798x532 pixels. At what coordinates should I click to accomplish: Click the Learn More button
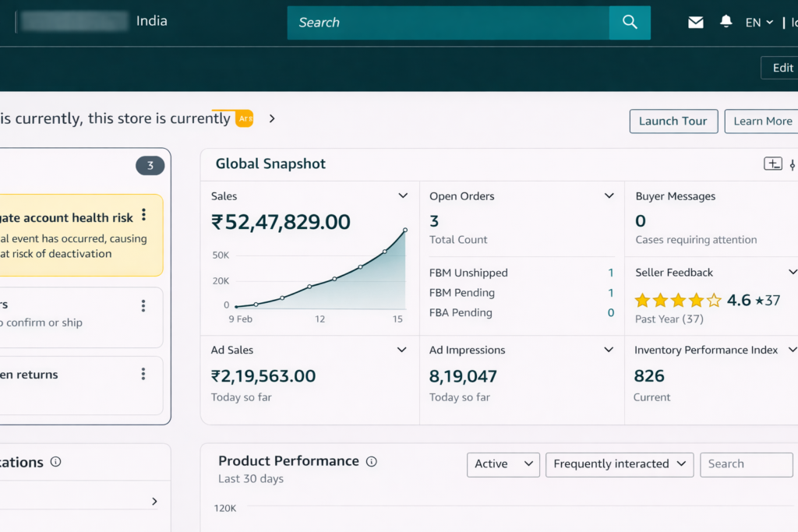tap(762, 121)
